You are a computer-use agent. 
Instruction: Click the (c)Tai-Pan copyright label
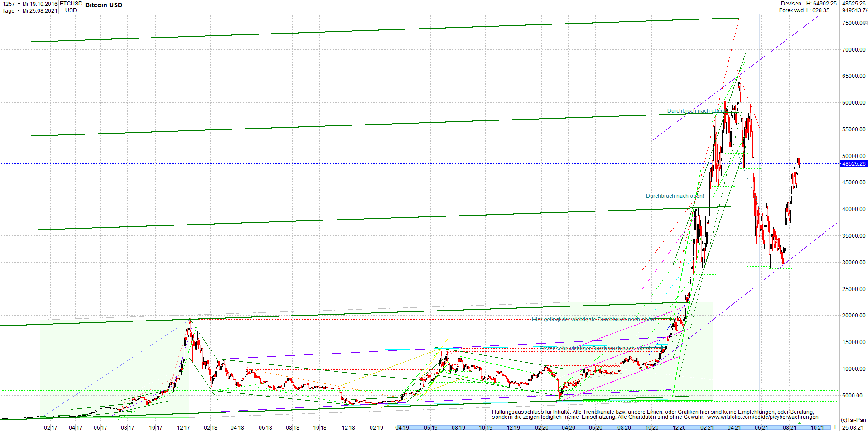[x=854, y=420]
